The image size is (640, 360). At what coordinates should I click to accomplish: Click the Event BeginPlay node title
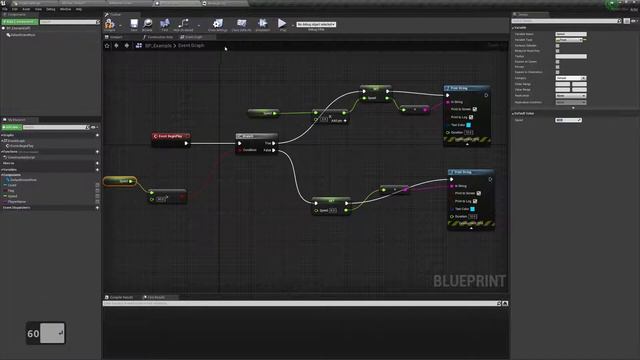tap(171, 136)
